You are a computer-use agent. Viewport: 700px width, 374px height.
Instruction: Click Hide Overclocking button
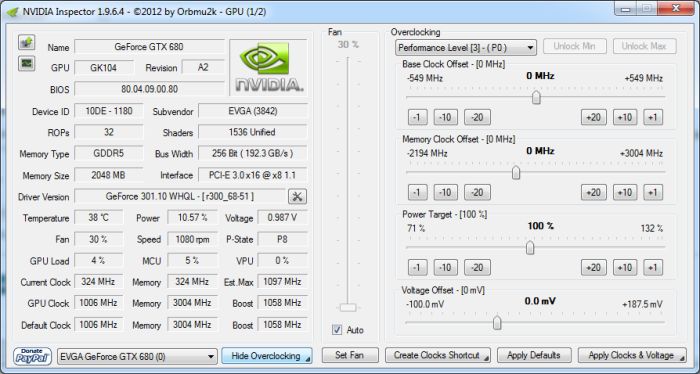click(267, 356)
